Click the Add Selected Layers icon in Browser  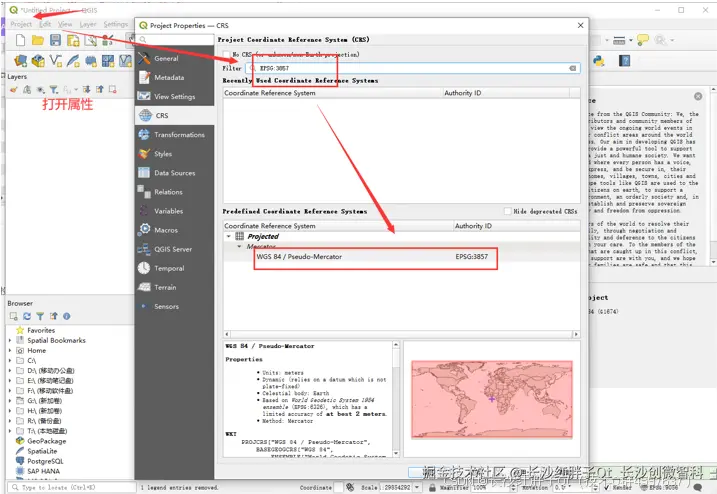point(14,316)
